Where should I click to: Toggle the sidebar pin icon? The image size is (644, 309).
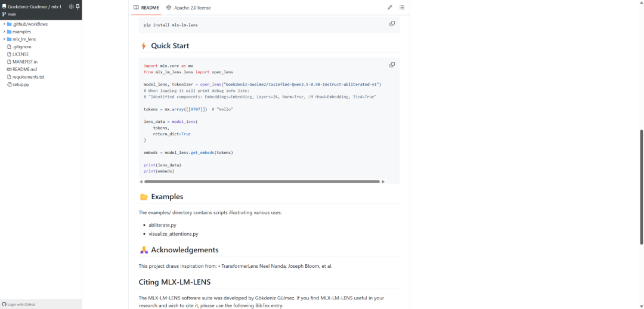[x=78, y=7]
